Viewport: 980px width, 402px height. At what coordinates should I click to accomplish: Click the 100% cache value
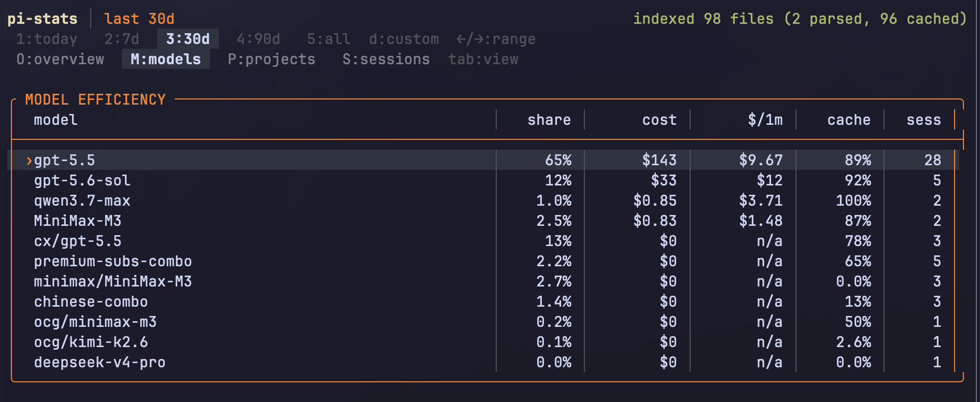(x=853, y=200)
